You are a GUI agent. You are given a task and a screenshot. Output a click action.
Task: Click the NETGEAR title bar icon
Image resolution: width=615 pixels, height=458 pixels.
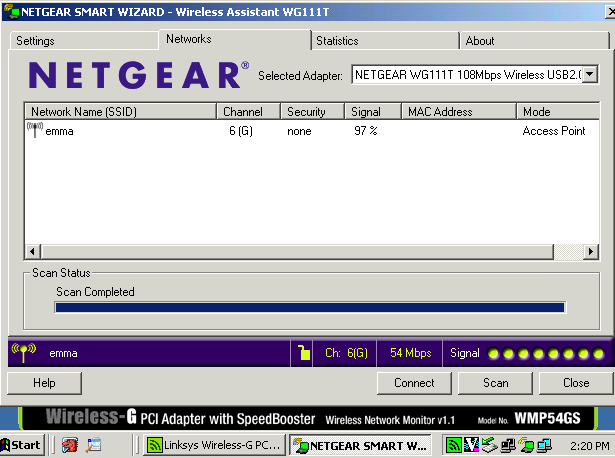click(11, 11)
